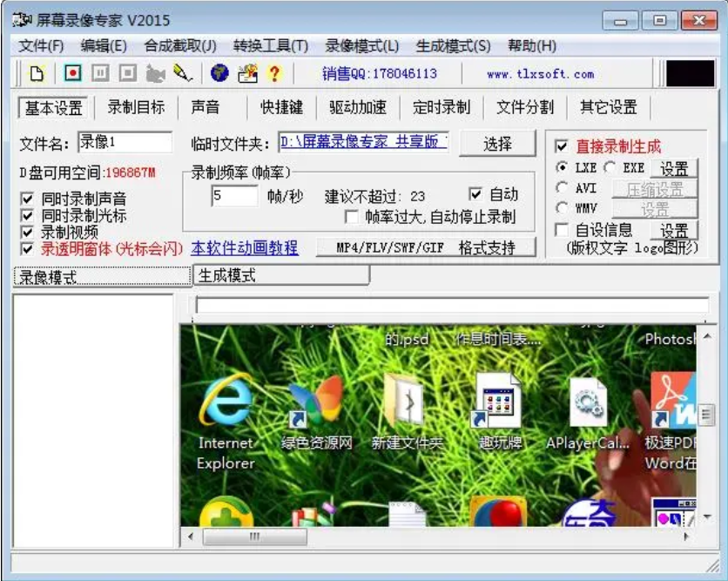The width and height of the screenshot is (728, 581).
Task: Click the new file toolbar icon
Action: 37,73
